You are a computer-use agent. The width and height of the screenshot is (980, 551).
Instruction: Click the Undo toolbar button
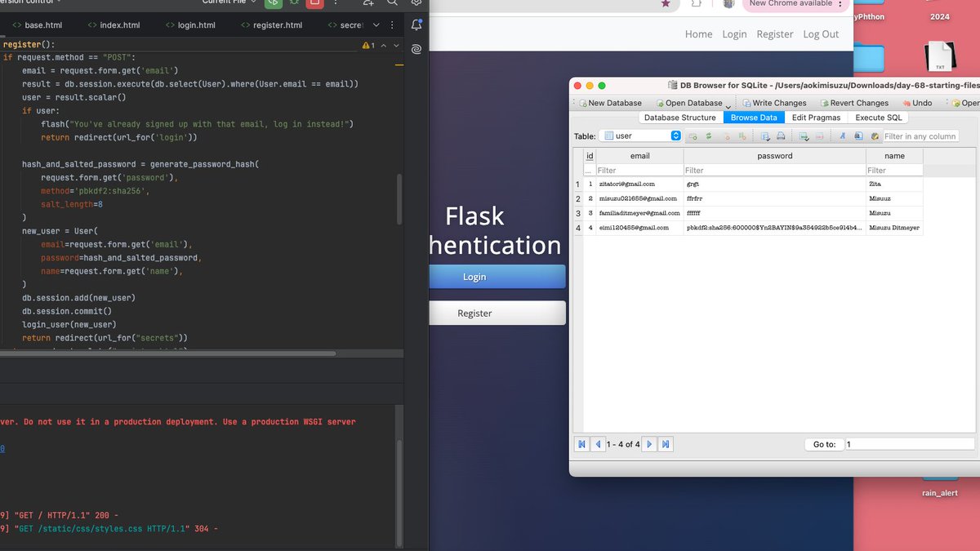(x=916, y=103)
